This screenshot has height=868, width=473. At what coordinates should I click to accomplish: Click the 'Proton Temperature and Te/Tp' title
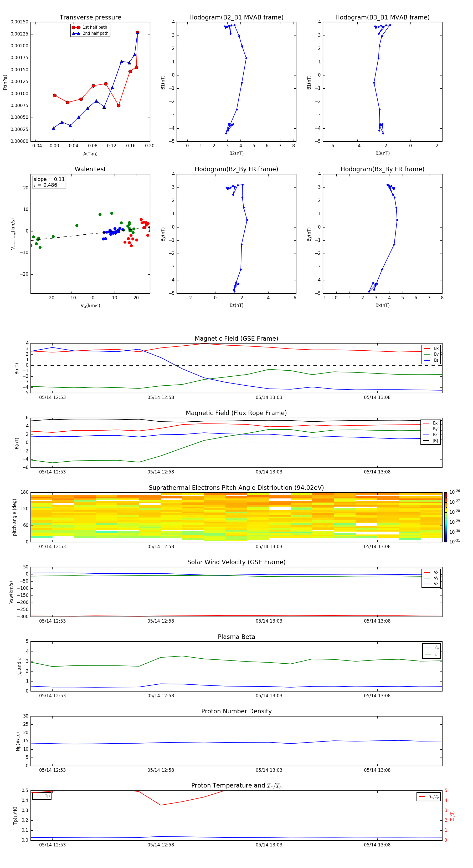[x=236, y=786]
